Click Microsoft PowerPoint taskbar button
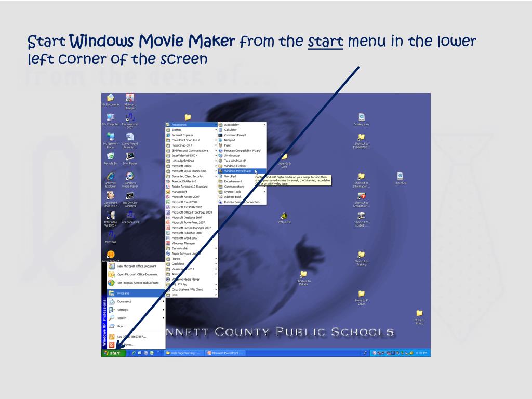This screenshot has width=532, height=399. coord(225,353)
